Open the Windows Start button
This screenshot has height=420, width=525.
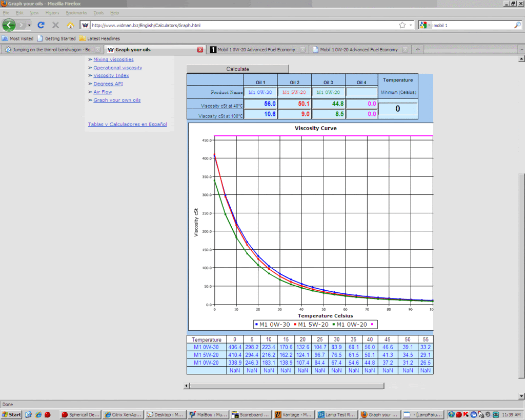coord(11,415)
